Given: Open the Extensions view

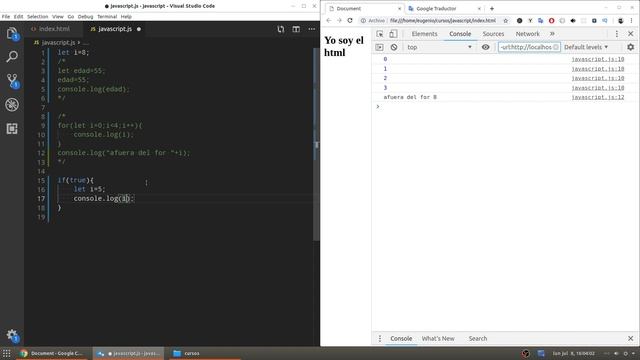Looking at the screenshot, I should point(12,129).
